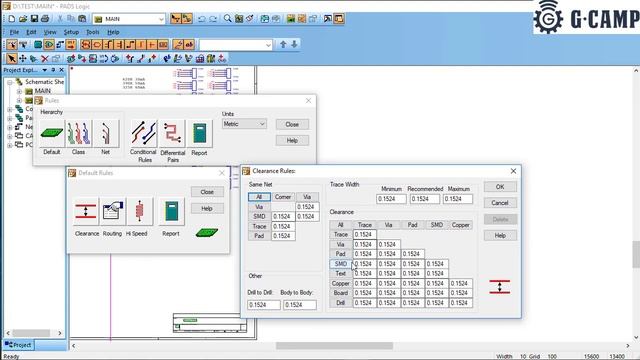Viewport: 640px width, 360px height.
Task: Click Help in Default Rules dialog
Action: click(x=207, y=209)
